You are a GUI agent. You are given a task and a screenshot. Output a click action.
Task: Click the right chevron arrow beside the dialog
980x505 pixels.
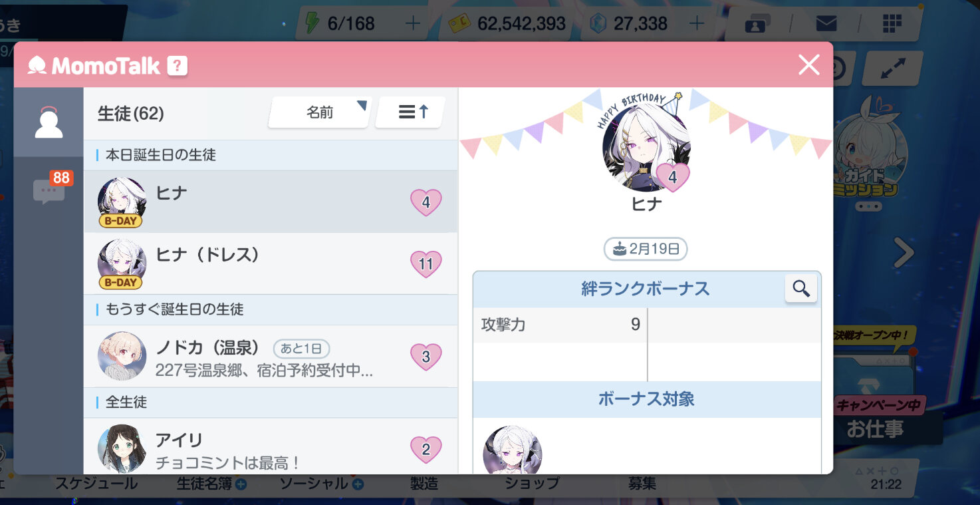pyautogui.click(x=904, y=252)
